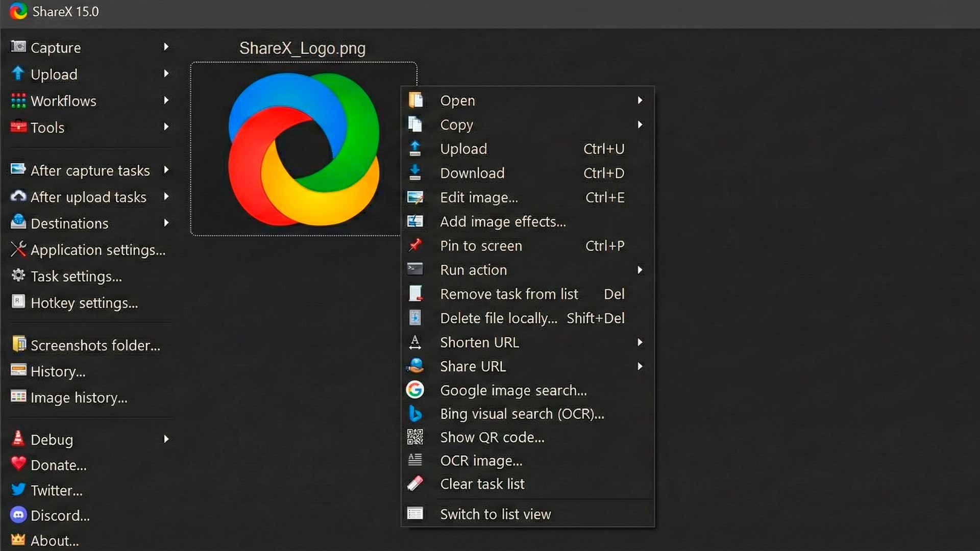Click the Tools toolbox icon
Image resolution: width=980 pixels, height=551 pixels.
(18, 127)
